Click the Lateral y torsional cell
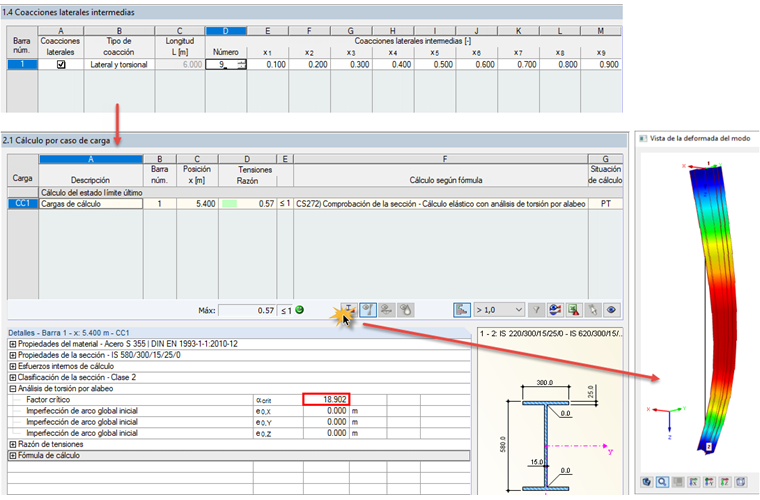The width and height of the screenshot is (760, 500). 119,64
